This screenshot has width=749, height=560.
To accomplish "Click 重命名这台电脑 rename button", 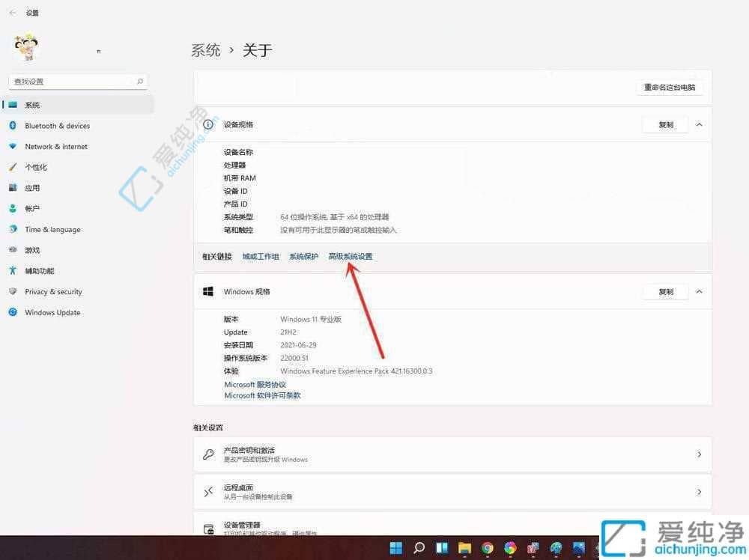I will coord(670,88).
